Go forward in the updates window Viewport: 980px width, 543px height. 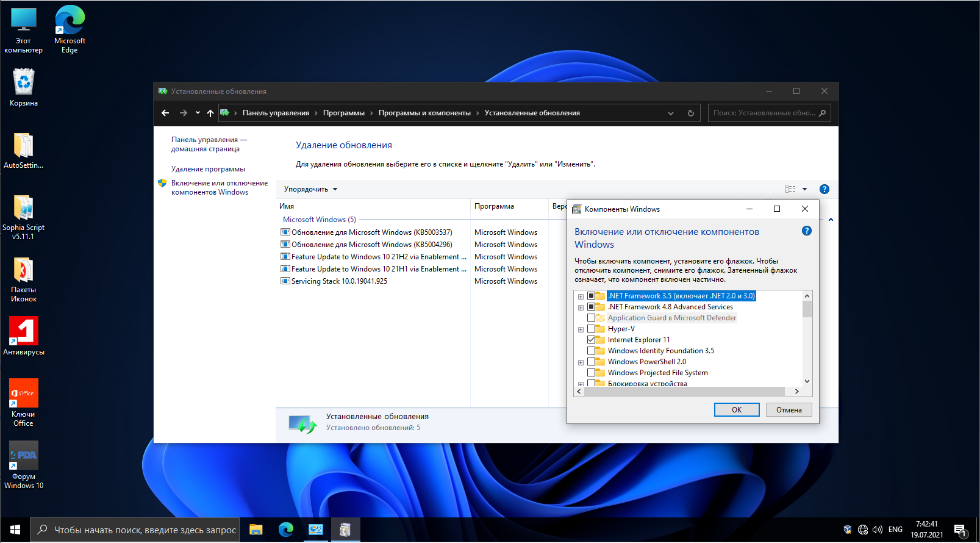(183, 113)
